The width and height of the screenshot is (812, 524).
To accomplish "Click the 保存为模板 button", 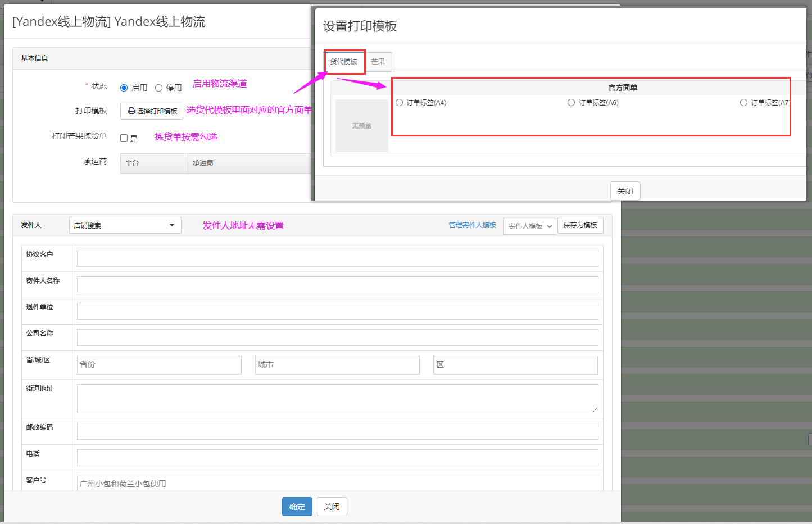I will click(x=580, y=225).
